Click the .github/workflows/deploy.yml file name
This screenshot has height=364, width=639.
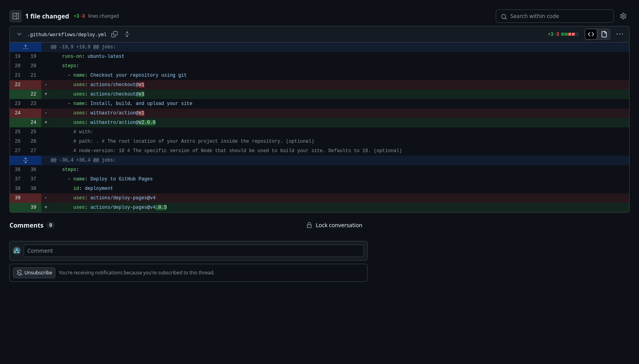pyautogui.click(x=67, y=35)
